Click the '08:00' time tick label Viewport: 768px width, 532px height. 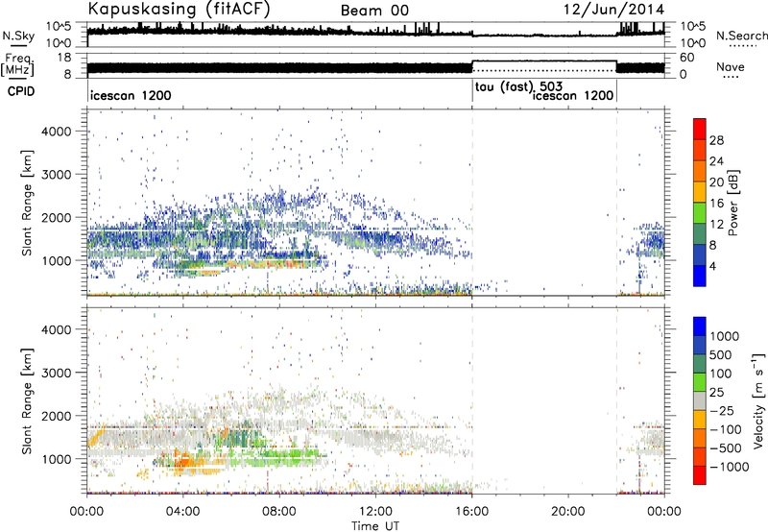click(x=279, y=512)
